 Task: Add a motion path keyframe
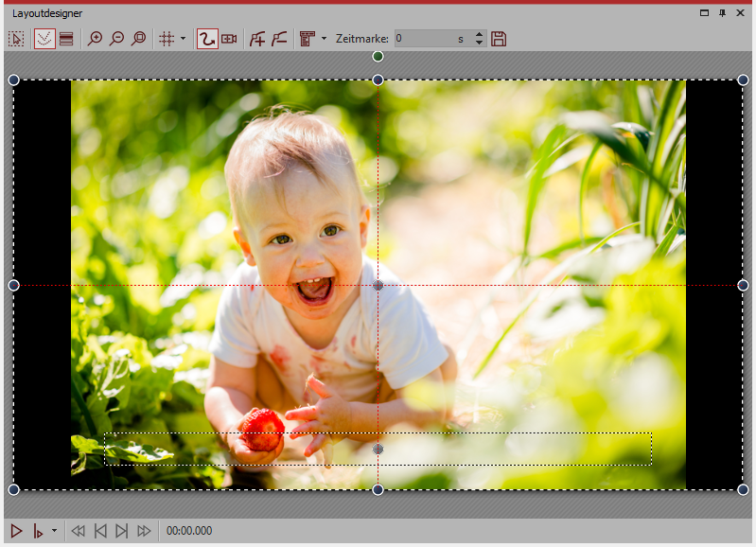tap(256, 39)
